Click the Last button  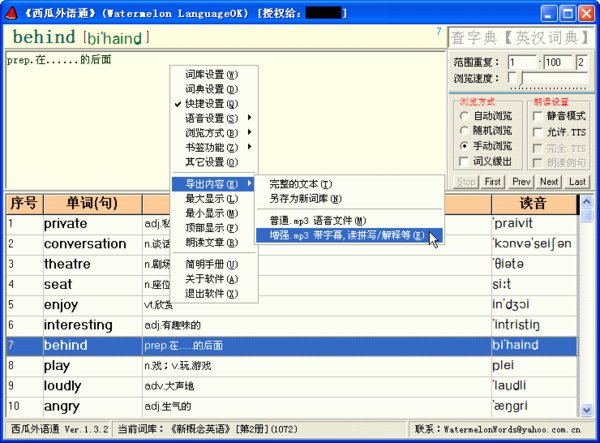click(577, 182)
